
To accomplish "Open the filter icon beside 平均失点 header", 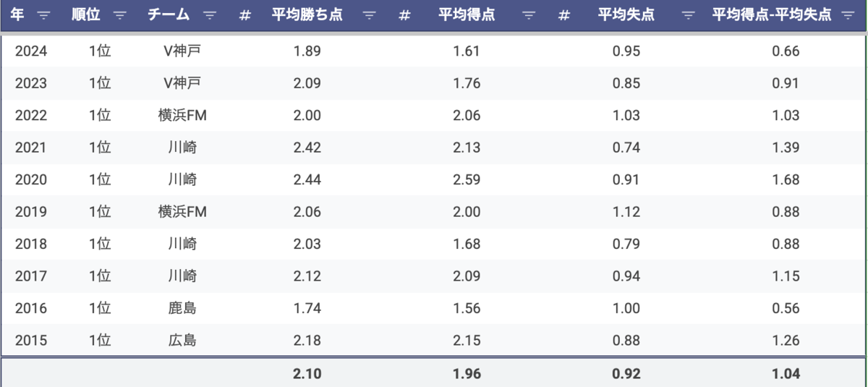I will pos(688,15).
